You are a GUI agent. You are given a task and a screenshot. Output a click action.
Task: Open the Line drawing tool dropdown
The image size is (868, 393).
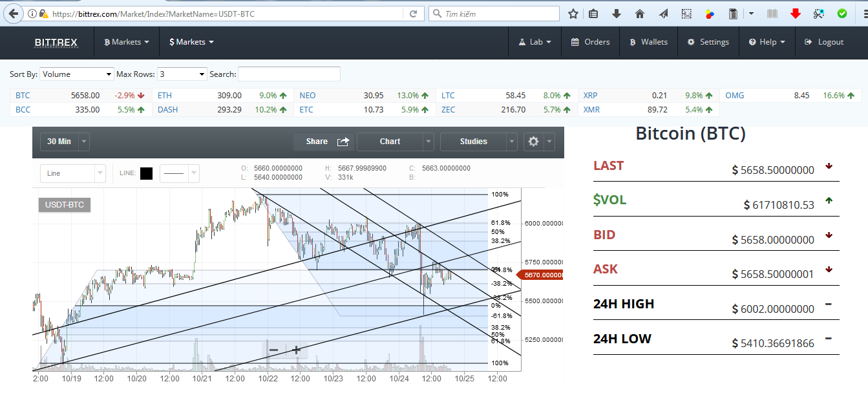click(72, 173)
